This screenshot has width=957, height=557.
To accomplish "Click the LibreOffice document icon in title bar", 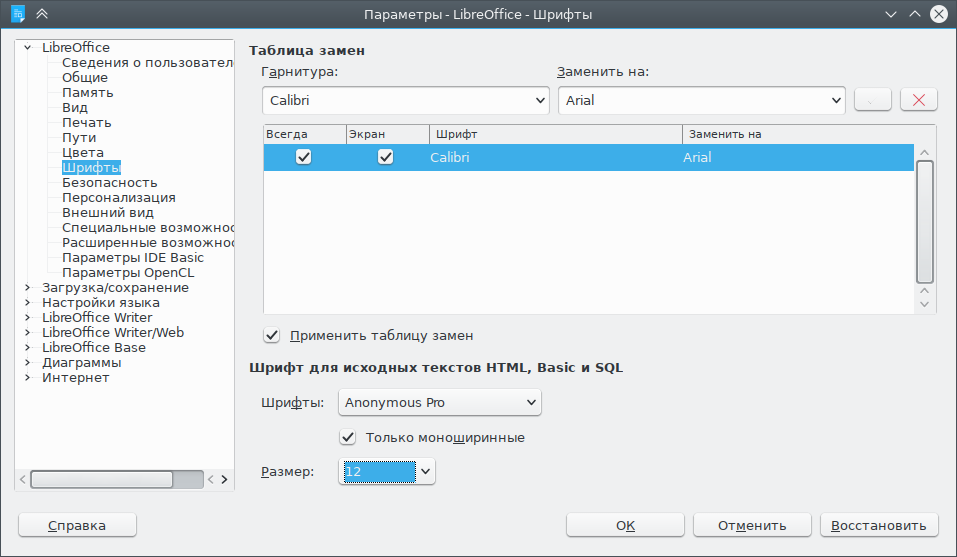I will (x=18, y=13).
